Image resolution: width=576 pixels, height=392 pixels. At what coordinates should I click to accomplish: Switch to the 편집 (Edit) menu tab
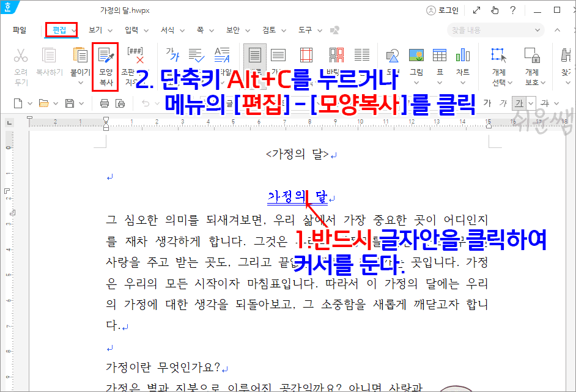(x=61, y=29)
